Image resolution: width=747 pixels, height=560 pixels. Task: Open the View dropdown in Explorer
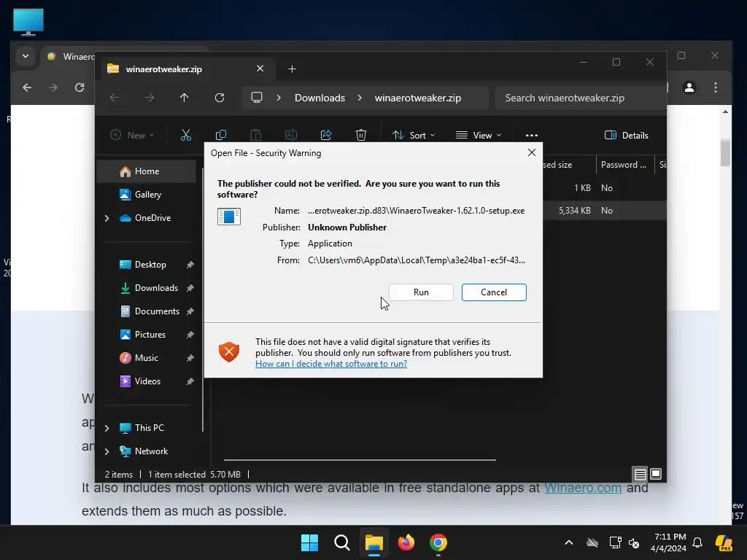click(x=479, y=135)
